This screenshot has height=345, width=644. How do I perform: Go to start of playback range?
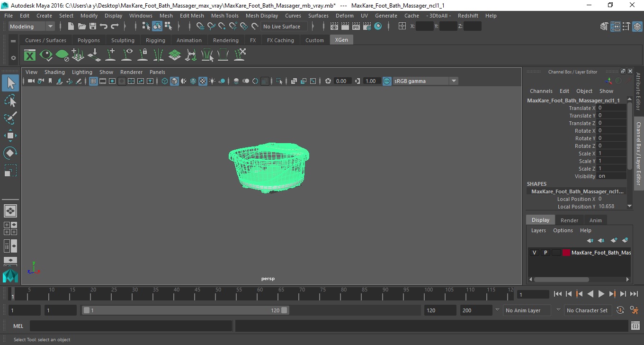coord(558,294)
